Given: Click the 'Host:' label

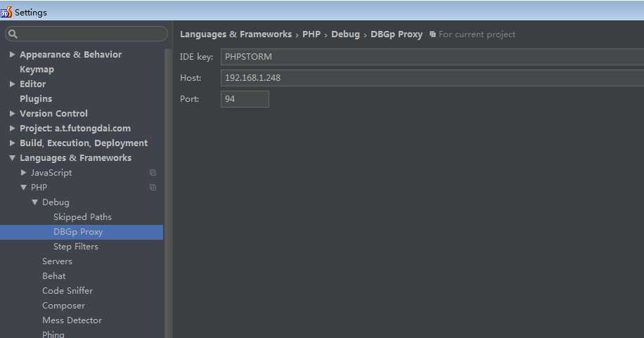Looking at the screenshot, I should (191, 78).
